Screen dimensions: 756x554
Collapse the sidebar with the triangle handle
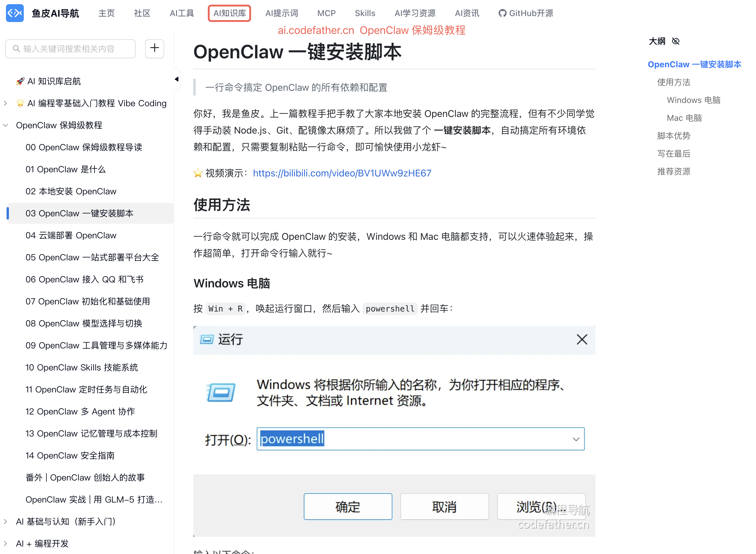tap(176, 79)
